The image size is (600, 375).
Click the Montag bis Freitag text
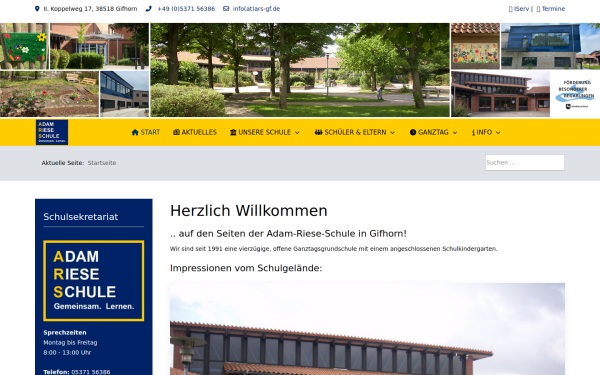(70, 342)
